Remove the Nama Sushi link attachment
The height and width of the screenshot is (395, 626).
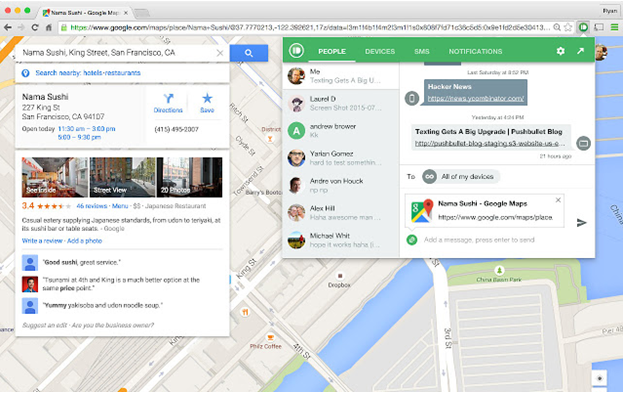pos(558,200)
